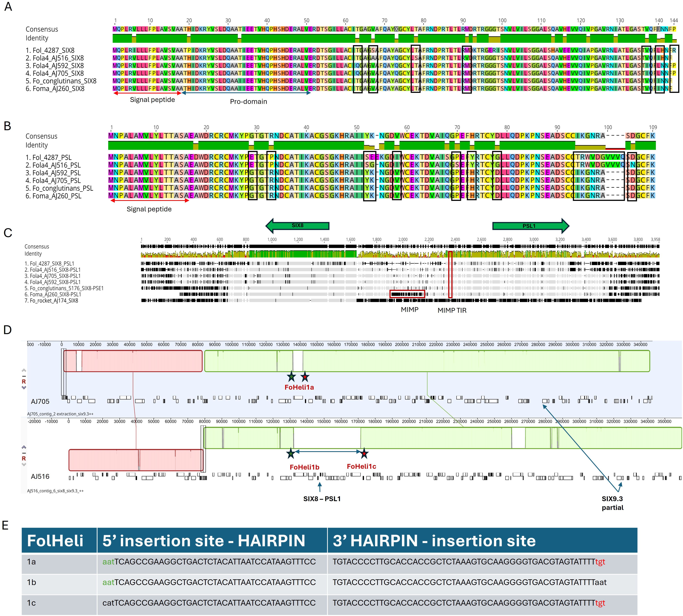Select the FoHeli1a label
This screenshot has height=616, width=683.
[x=299, y=387]
